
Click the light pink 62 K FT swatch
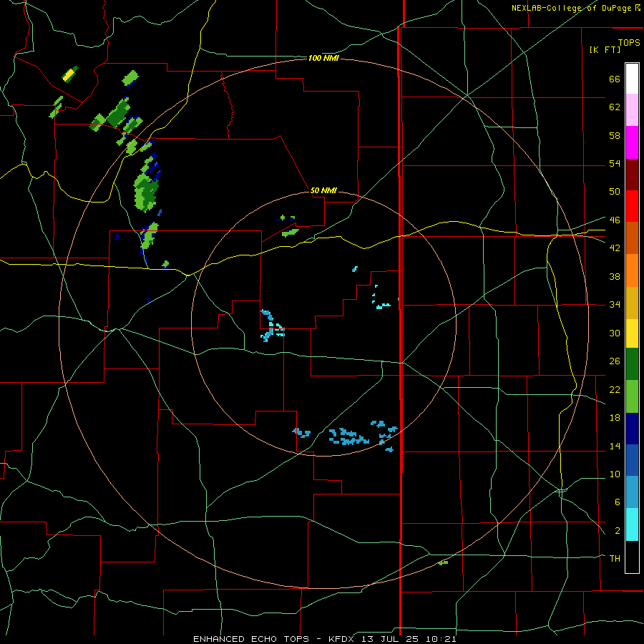pos(632,109)
